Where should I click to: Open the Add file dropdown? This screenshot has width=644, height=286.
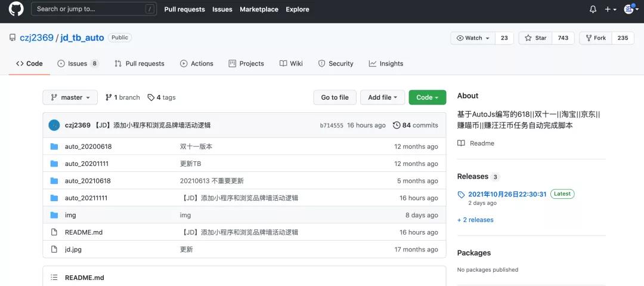pyautogui.click(x=382, y=97)
